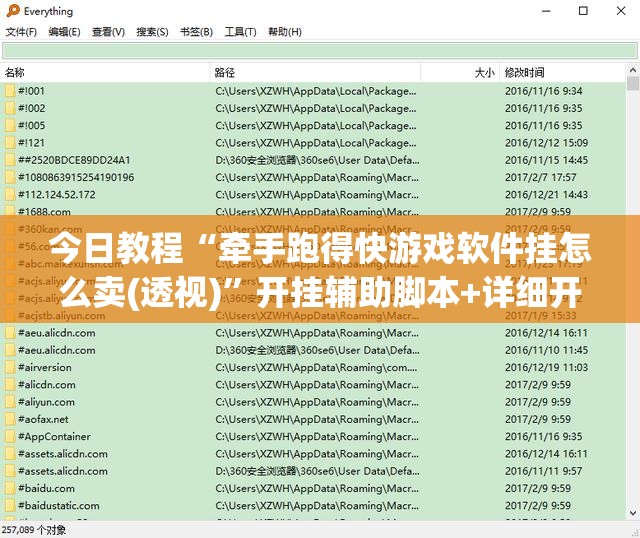This screenshot has height=538, width=640.
Task: Click folder icon of #airversion
Action: tap(10, 367)
